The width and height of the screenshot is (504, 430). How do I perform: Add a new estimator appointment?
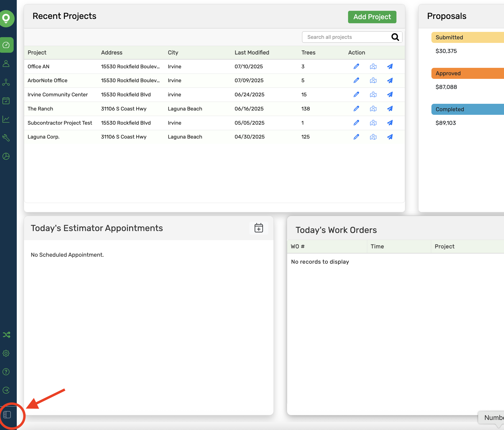(x=258, y=228)
